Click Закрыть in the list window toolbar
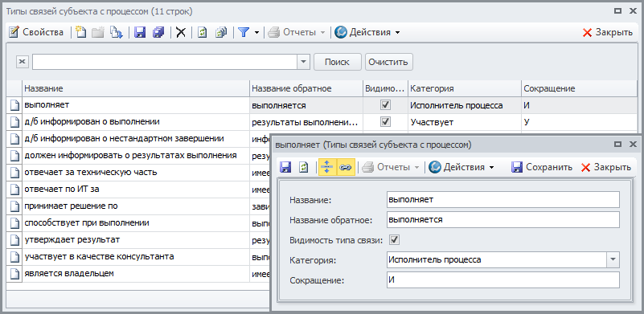The height and width of the screenshot is (314, 644). 608,32
